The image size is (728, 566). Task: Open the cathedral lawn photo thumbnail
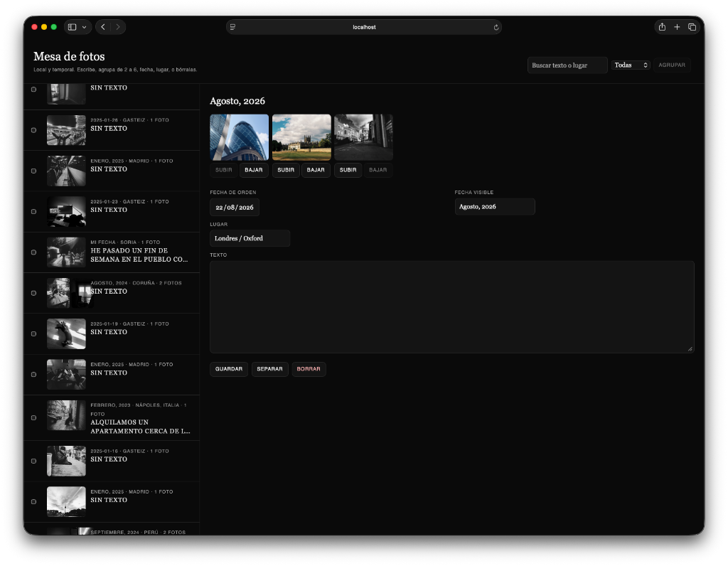pos(301,137)
